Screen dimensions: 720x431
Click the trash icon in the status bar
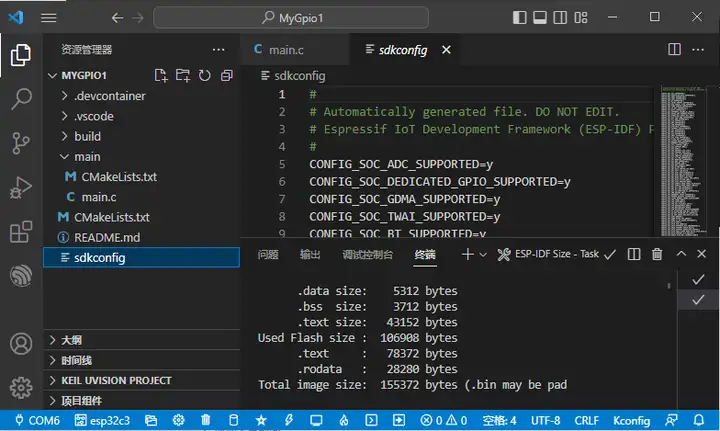point(206,421)
